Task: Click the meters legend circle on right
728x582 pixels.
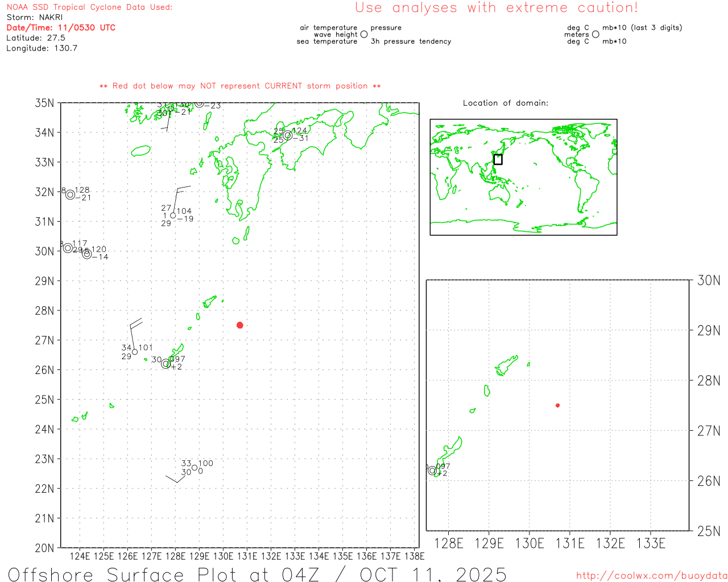Action: (x=595, y=35)
